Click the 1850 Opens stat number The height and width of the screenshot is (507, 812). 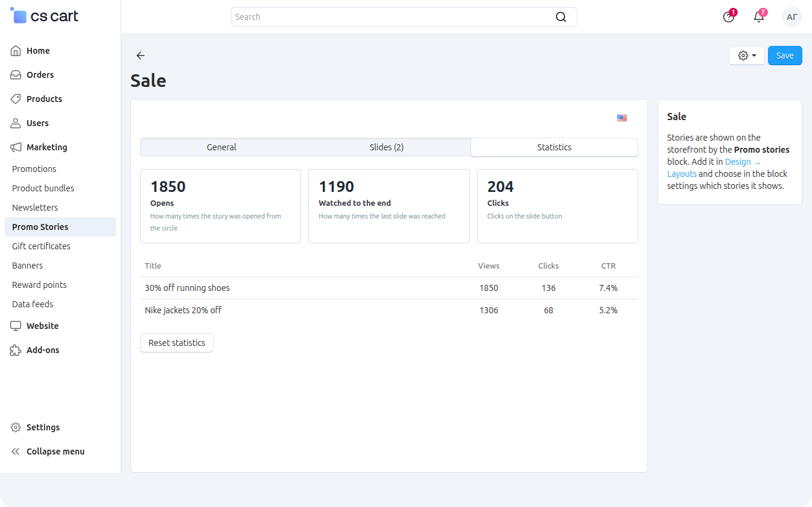click(x=168, y=187)
